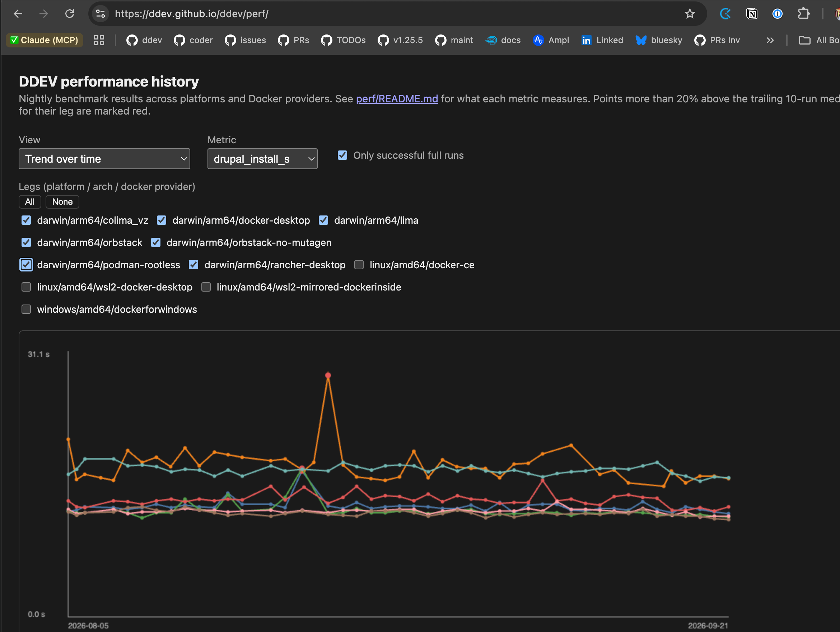
Task: Open the perf/README.md link
Action: pos(397,99)
